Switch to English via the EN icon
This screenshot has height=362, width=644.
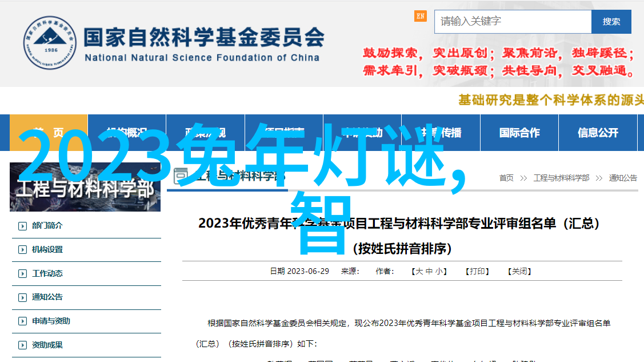421,16
